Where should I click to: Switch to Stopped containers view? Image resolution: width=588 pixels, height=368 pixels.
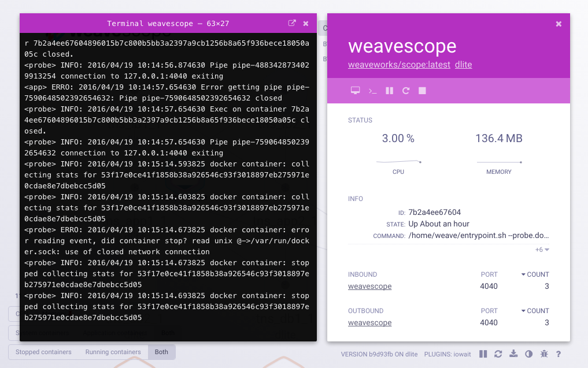pyautogui.click(x=43, y=352)
